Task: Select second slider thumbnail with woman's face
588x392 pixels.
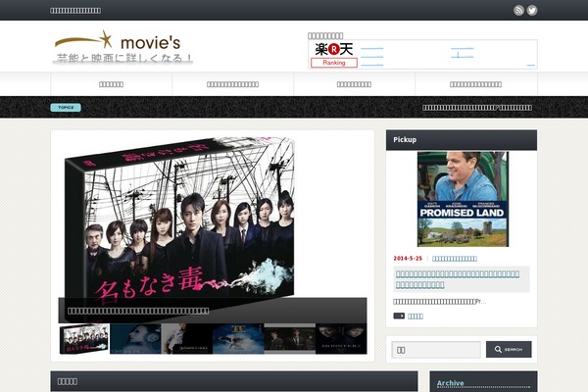Action: (x=135, y=339)
